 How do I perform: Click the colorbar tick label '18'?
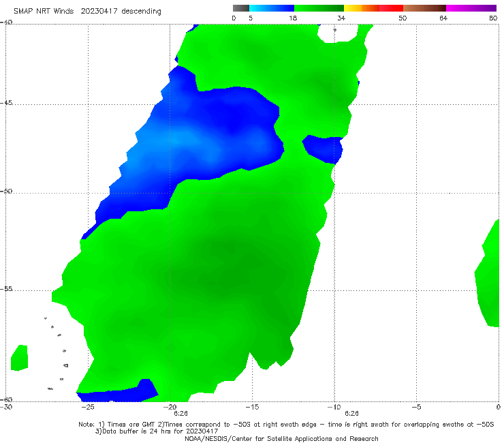point(293,18)
